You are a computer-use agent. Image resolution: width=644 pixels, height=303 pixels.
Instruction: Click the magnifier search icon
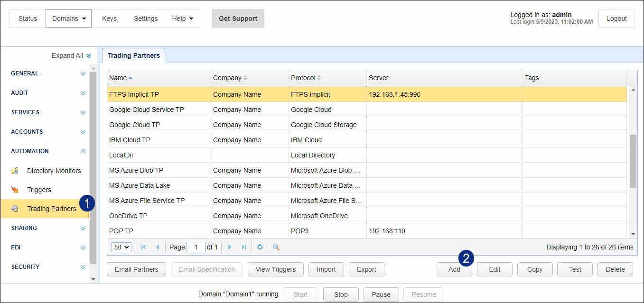pos(276,247)
